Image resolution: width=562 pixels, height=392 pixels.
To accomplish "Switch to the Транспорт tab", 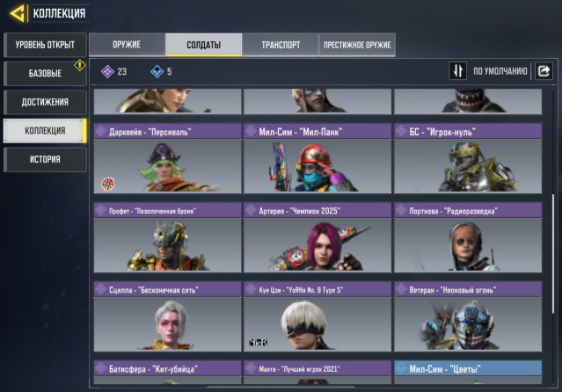I will pos(281,45).
